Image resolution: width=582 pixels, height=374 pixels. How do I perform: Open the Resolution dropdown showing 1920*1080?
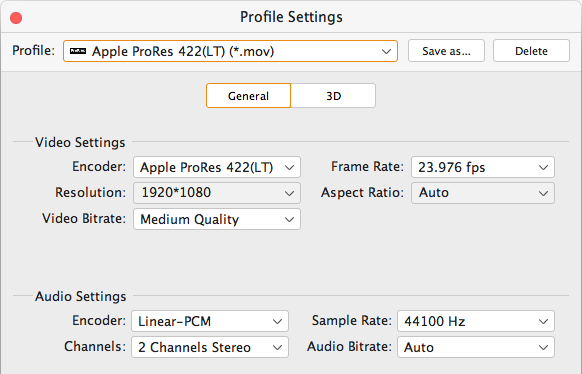(x=217, y=193)
